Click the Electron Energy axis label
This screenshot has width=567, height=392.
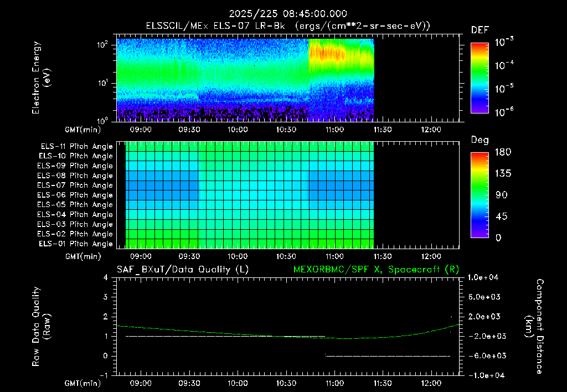pyautogui.click(x=41, y=78)
